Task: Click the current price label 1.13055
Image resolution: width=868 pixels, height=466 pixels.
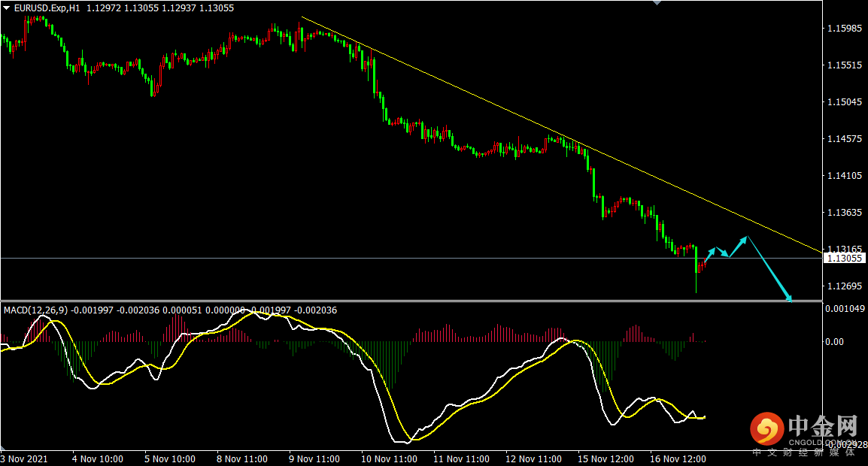Action: 845,259
